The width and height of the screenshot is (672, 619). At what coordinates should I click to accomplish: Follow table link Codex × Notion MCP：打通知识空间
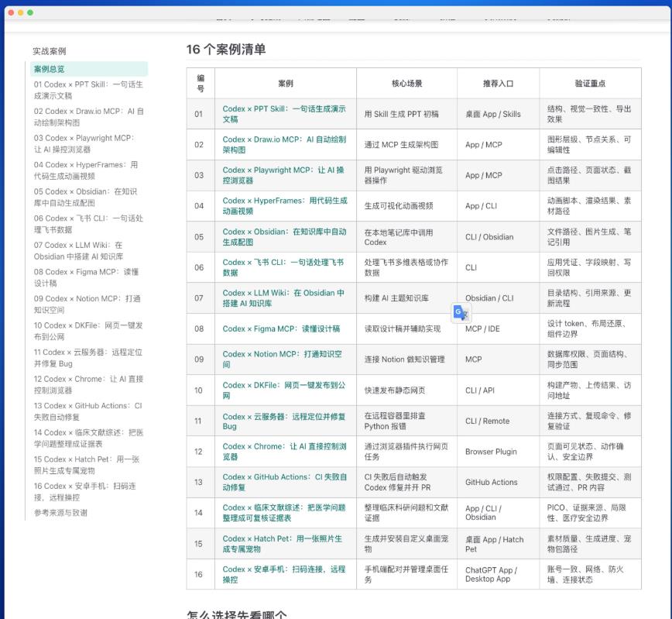click(x=282, y=359)
